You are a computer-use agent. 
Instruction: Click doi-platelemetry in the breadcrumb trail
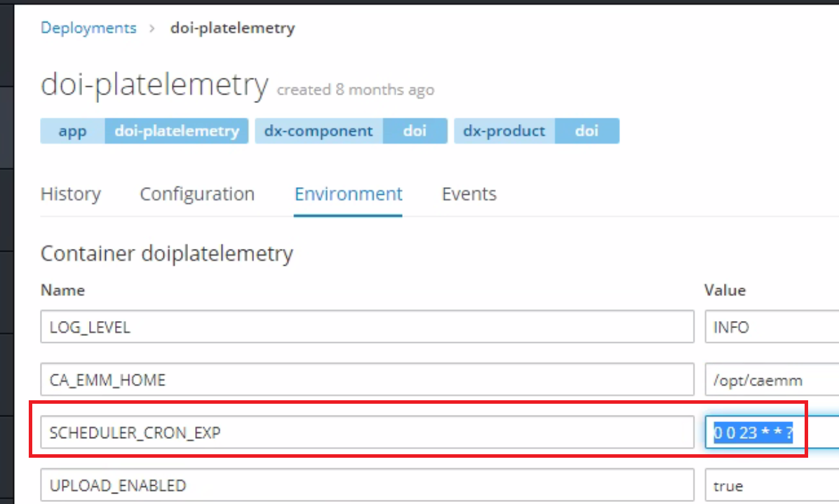pos(232,28)
